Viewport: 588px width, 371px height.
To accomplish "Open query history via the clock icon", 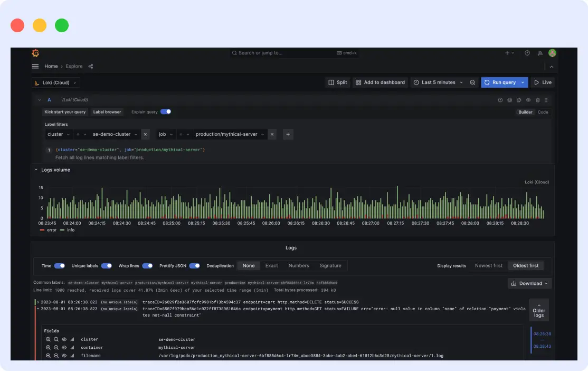I will click(500, 100).
